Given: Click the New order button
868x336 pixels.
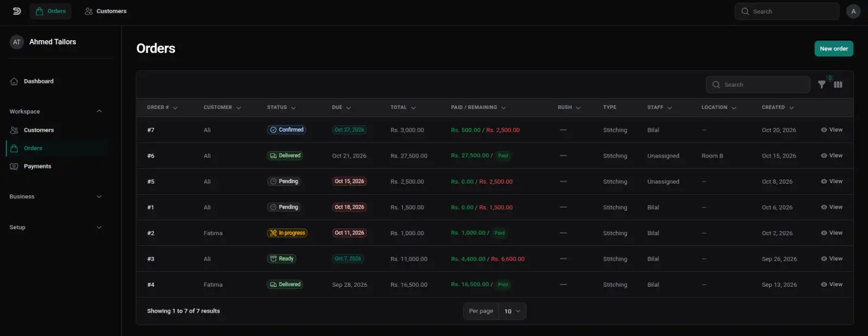Looking at the screenshot, I should click(834, 49).
